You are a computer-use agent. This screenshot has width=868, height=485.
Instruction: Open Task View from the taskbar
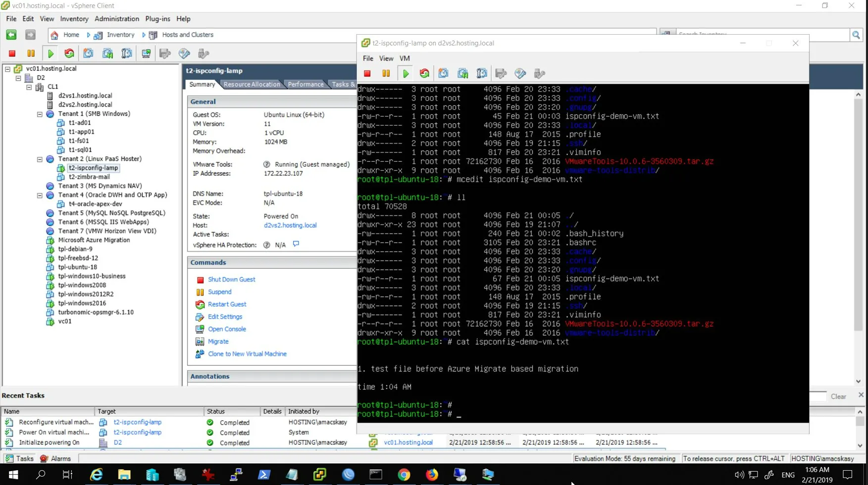tap(67, 475)
